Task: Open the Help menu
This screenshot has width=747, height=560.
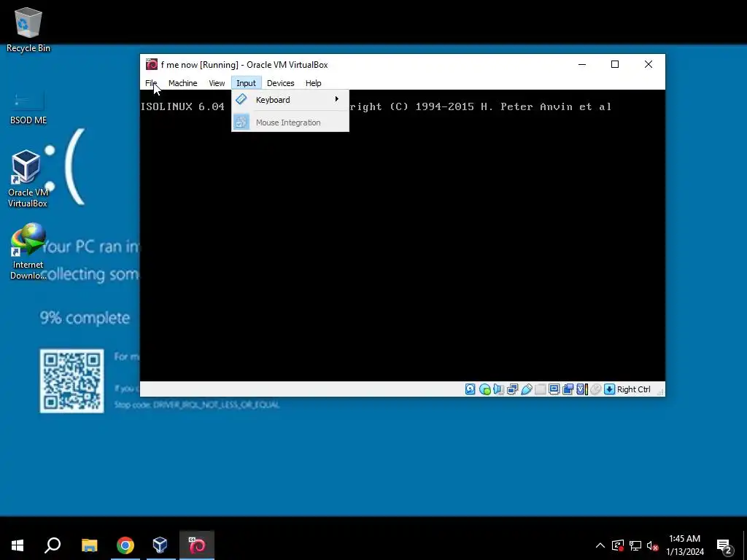Action: point(314,83)
